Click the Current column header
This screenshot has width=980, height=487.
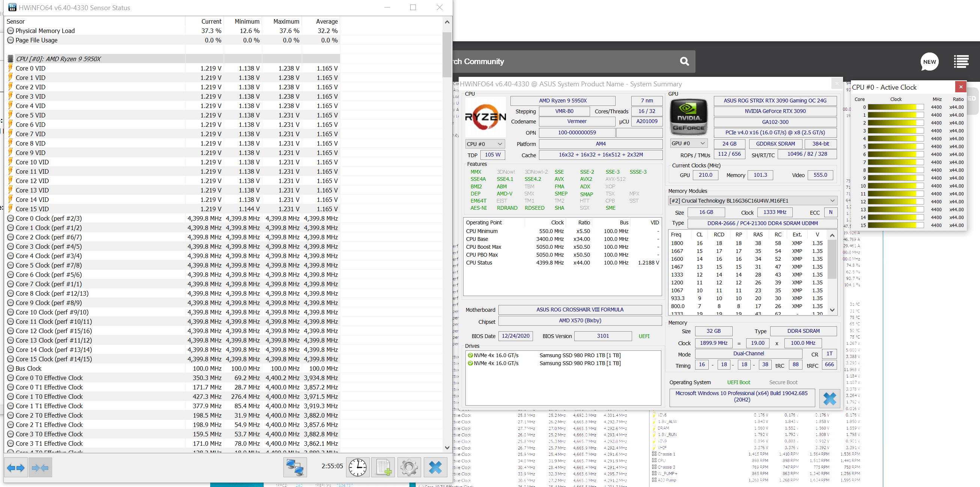pos(205,22)
